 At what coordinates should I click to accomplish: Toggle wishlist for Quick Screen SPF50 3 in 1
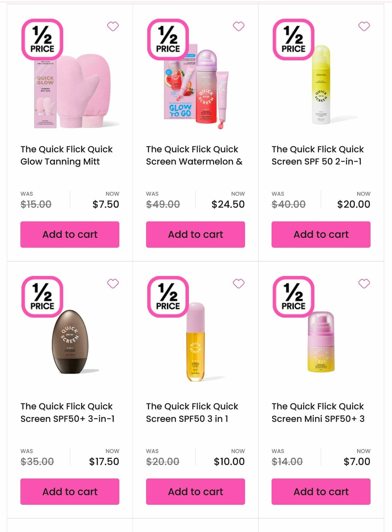[x=239, y=283]
